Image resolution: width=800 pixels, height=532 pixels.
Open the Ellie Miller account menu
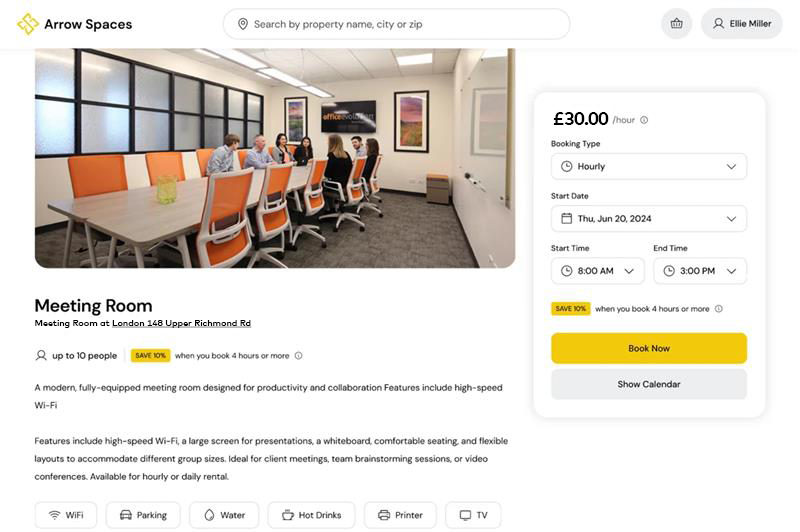click(741, 24)
